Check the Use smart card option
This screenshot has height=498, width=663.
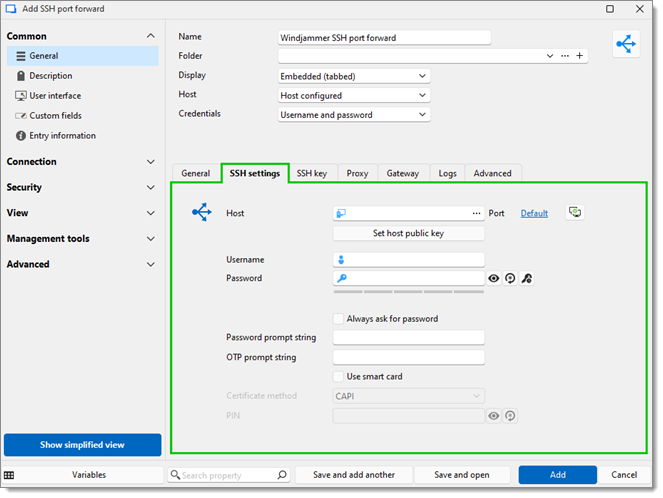pyautogui.click(x=339, y=377)
